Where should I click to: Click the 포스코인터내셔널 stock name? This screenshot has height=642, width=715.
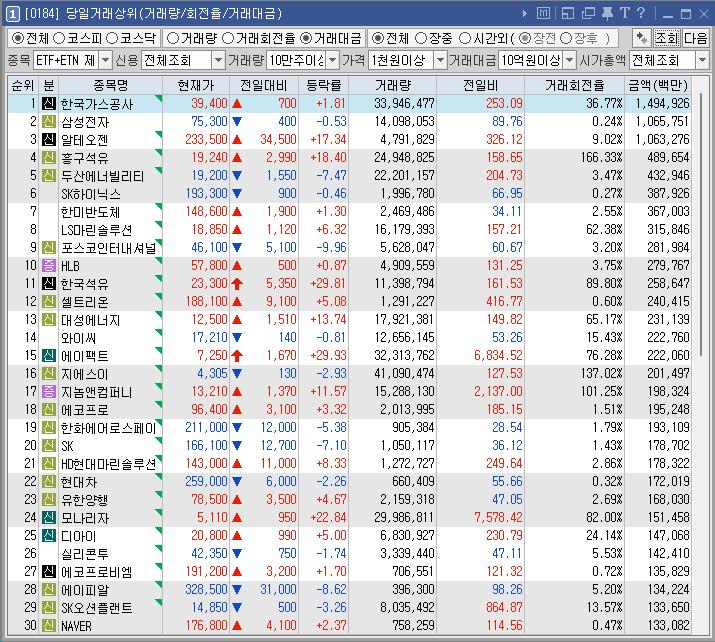tap(109, 248)
